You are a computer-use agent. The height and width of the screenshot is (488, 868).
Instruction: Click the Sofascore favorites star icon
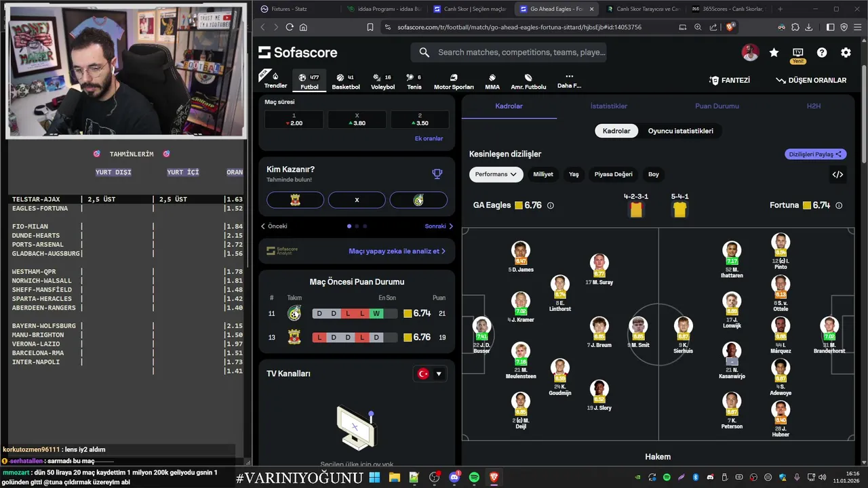click(774, 52)
